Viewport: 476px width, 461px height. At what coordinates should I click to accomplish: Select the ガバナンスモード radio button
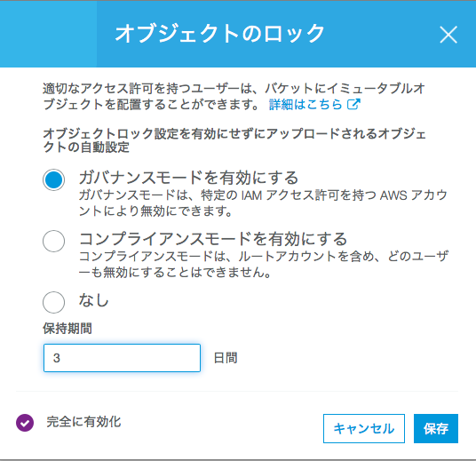(54, 179)
